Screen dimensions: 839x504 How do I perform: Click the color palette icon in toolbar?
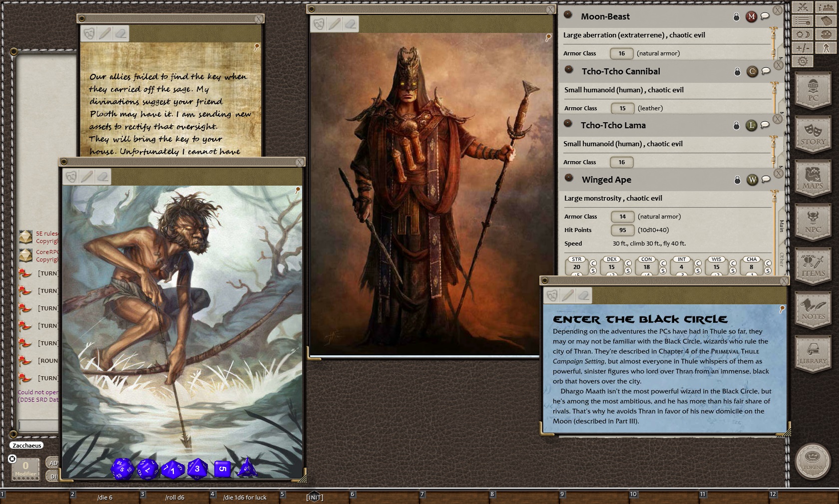(827, 34)
